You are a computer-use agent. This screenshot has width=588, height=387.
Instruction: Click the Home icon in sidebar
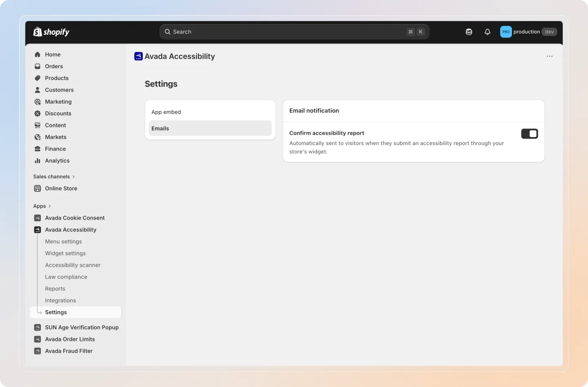point(38,54)
